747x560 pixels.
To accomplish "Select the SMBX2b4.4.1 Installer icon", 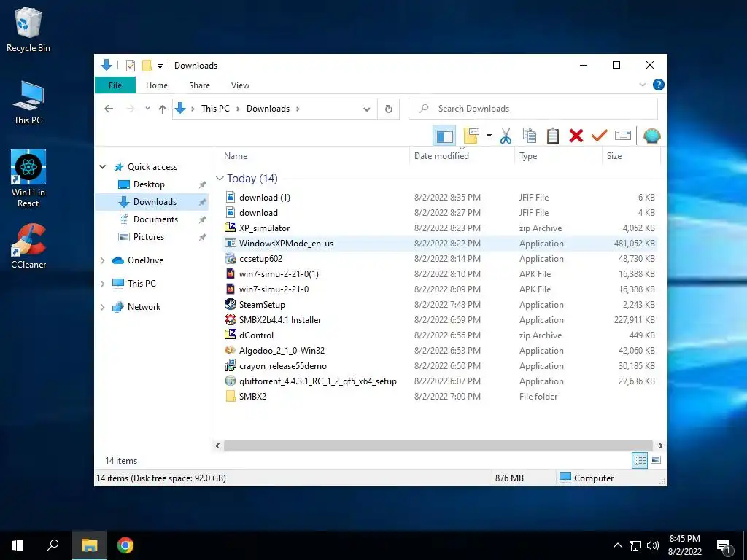I will pos(231,319).
